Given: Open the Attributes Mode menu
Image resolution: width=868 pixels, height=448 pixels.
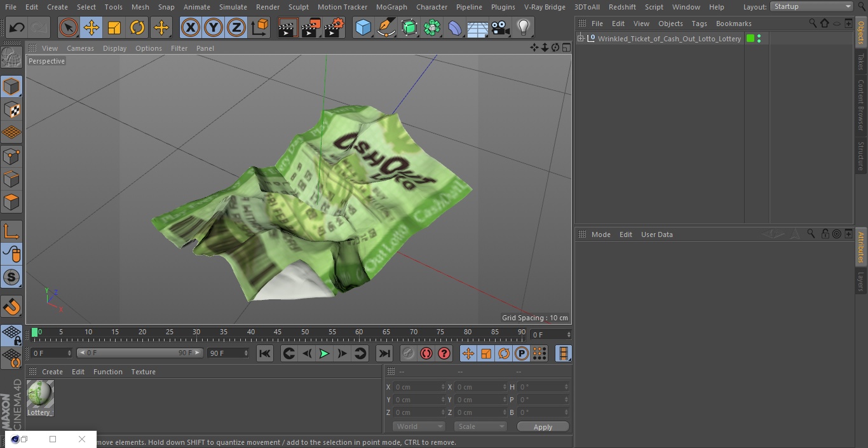Looking at the screenshot, I should 600,234.
